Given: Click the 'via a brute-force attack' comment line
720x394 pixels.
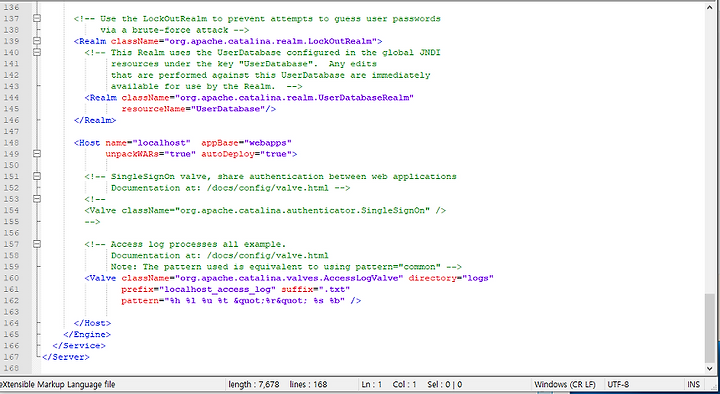Looking at the screenshot, I should [174, 30].
